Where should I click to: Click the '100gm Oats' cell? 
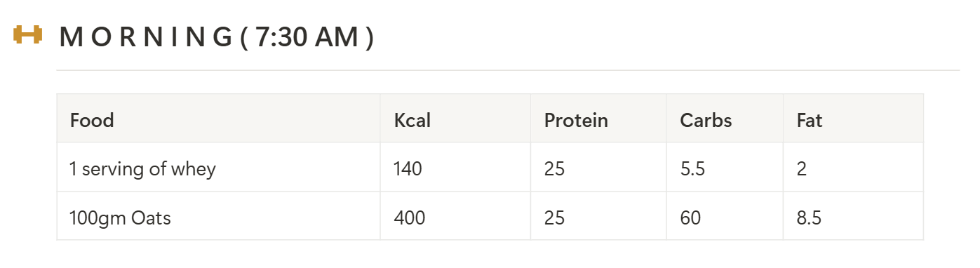click(218, 217)
